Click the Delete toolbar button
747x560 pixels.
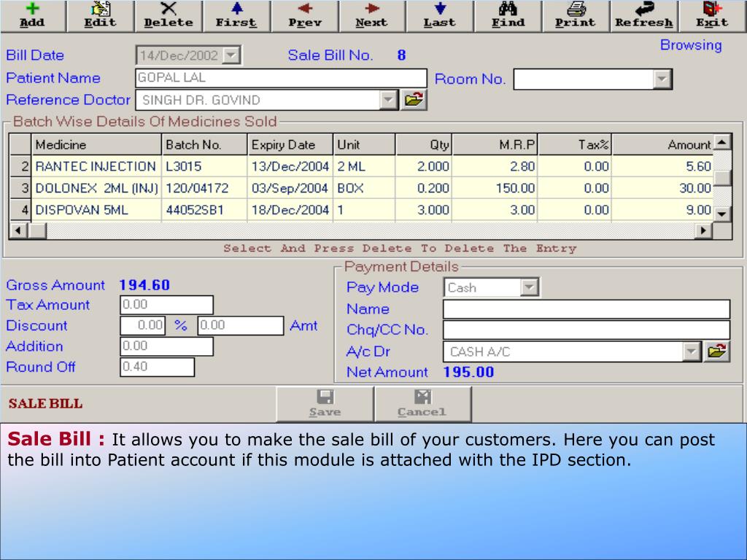click(169, 16)
